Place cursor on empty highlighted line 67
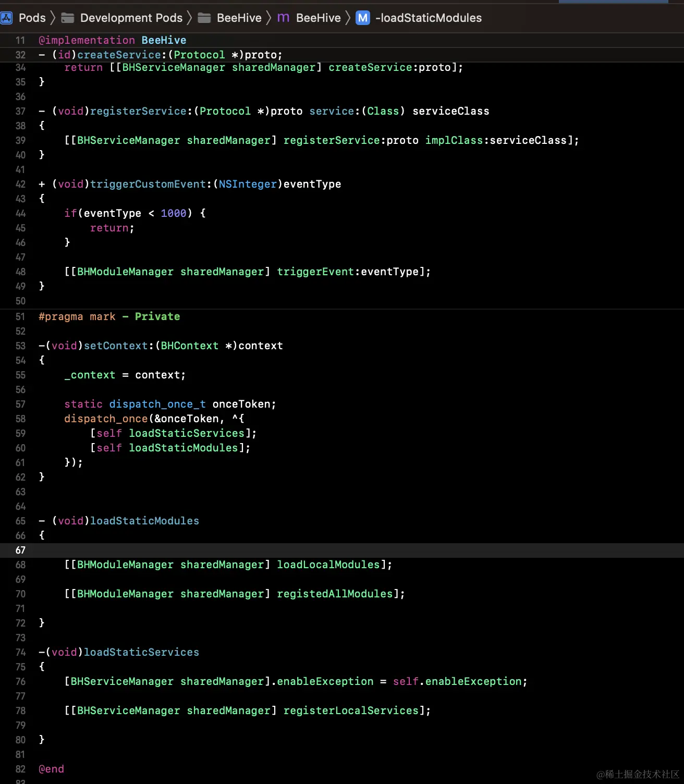 [x=342, y=550]
